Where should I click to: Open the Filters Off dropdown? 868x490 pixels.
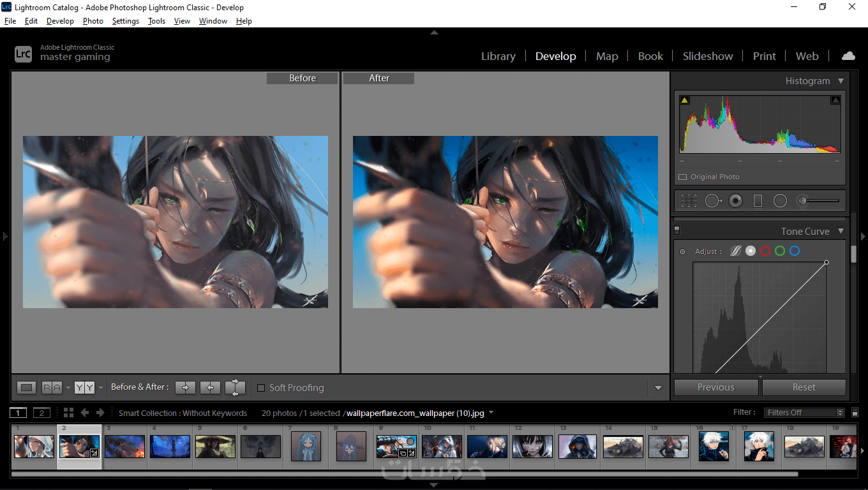(x=804, y=413)
